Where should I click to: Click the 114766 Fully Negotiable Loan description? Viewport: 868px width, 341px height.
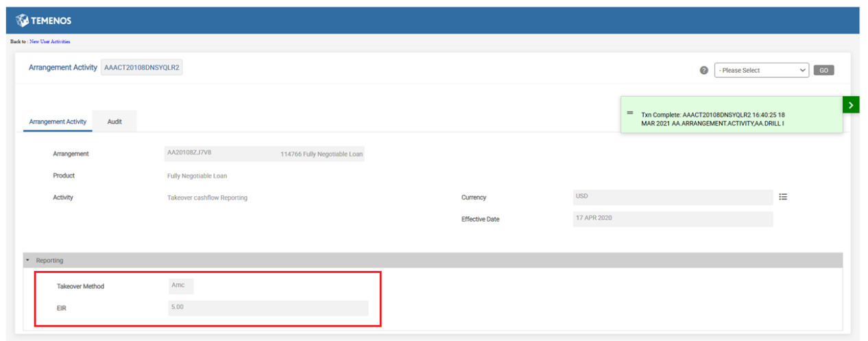point(321,154)
